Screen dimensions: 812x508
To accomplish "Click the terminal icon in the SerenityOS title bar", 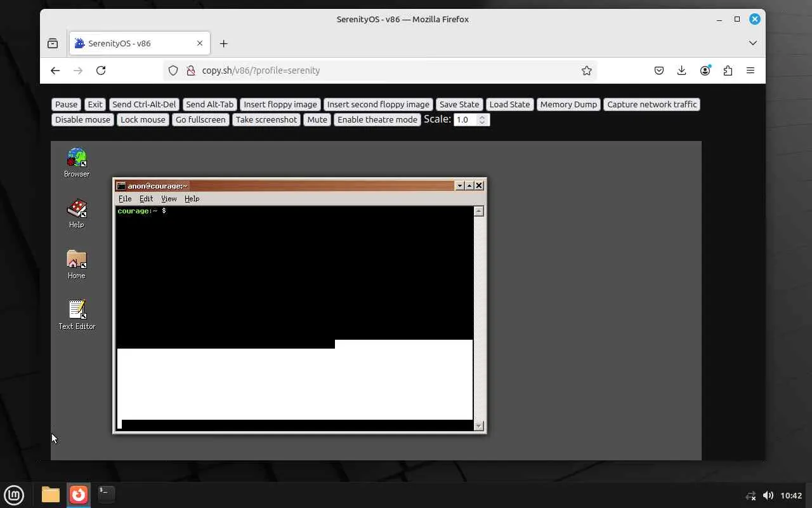I will pos(121,185).
